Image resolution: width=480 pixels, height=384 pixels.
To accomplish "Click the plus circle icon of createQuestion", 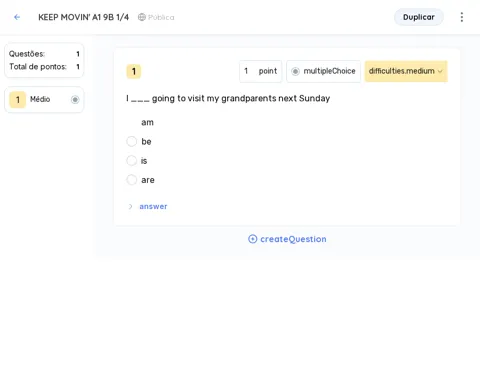I will pyautogui.click(x=253, y=239).
